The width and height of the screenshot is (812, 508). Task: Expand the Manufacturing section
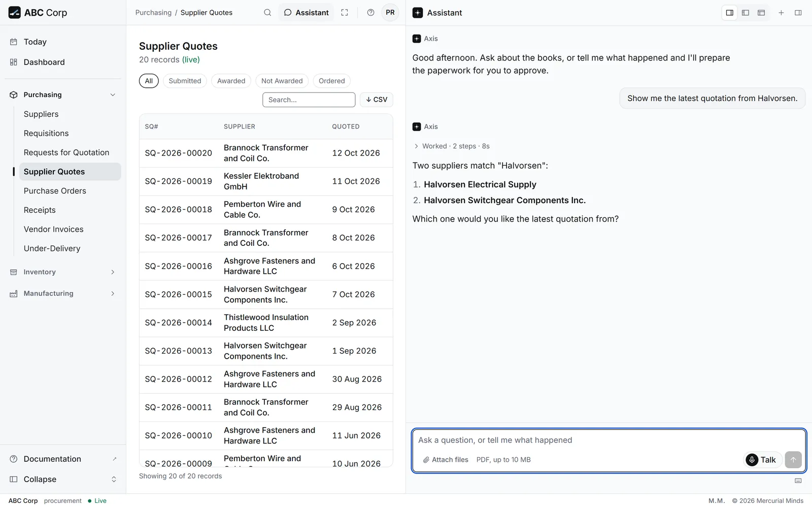(63, 294)
